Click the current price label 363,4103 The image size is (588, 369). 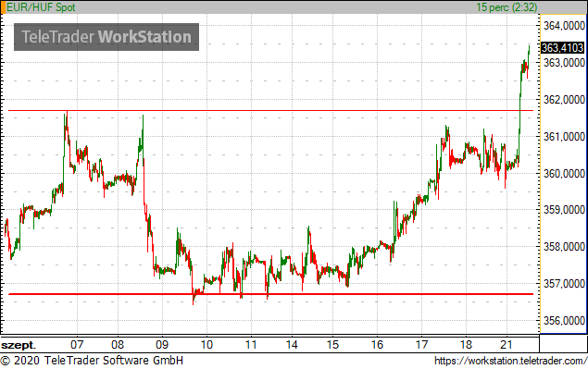tap(562, 48)
